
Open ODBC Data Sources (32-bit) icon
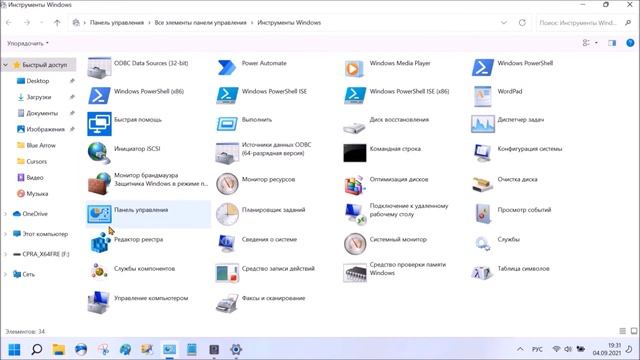click(x=99, y=67)
